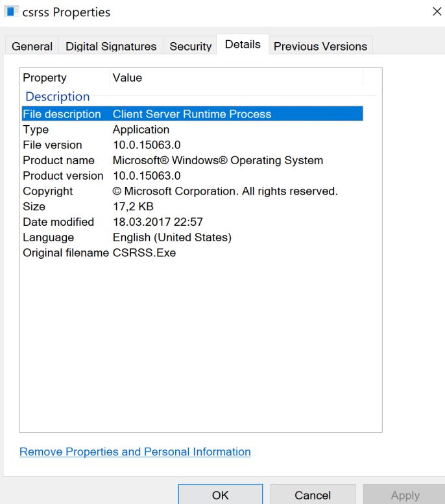Select the Size property label

(x=34, y=207)
